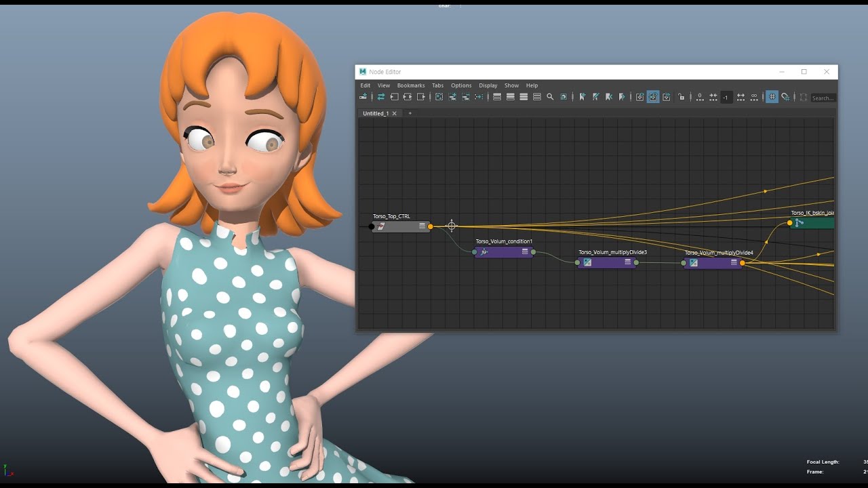Open the Help menu
Viewport: 868px width, 488px height.
[x=532, y=85]
